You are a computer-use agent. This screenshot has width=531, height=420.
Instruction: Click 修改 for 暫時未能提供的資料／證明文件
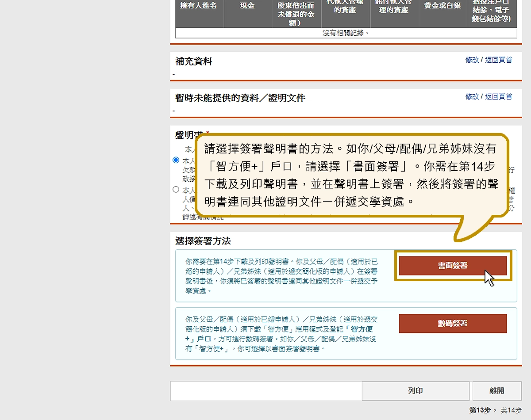[x=472, y=97]
